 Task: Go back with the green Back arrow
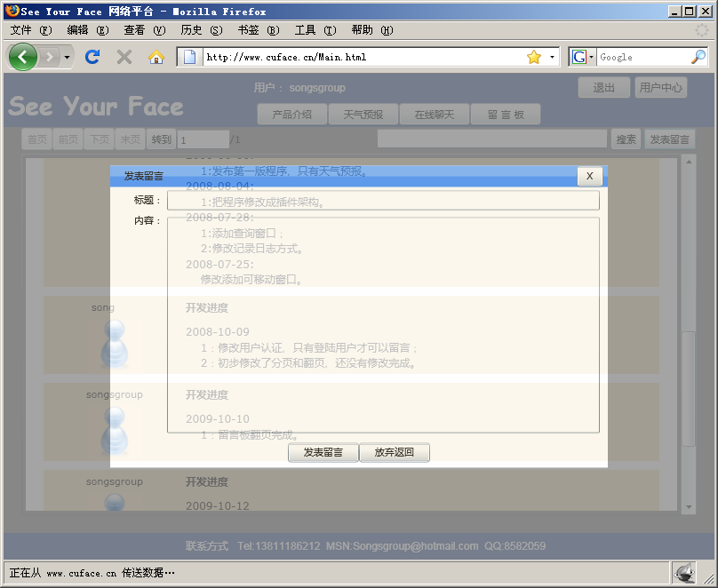22,57
